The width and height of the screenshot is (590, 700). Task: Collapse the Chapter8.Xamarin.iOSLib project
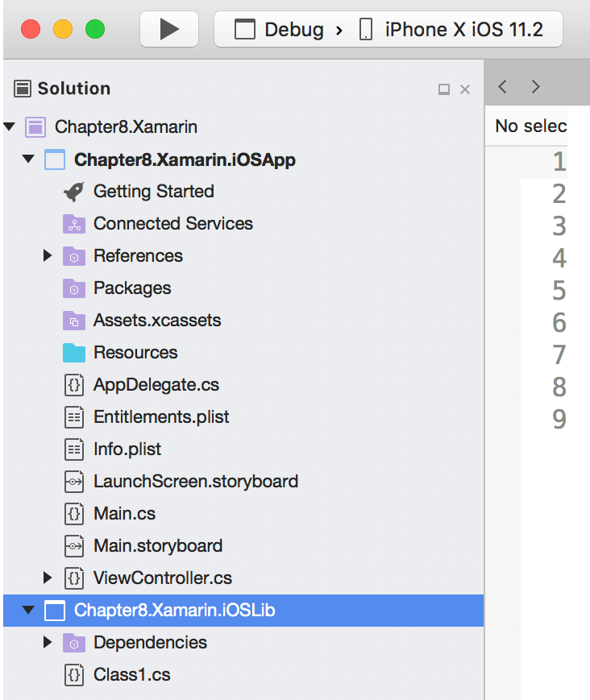pos(28,610)
